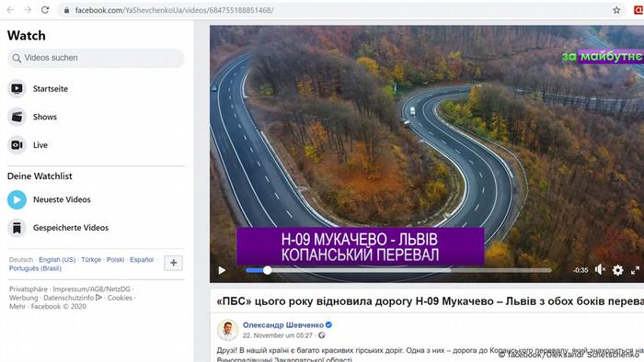The image size is (644, 362).
Task: Click the Watch title heading
Action: [x=27, y=36]
